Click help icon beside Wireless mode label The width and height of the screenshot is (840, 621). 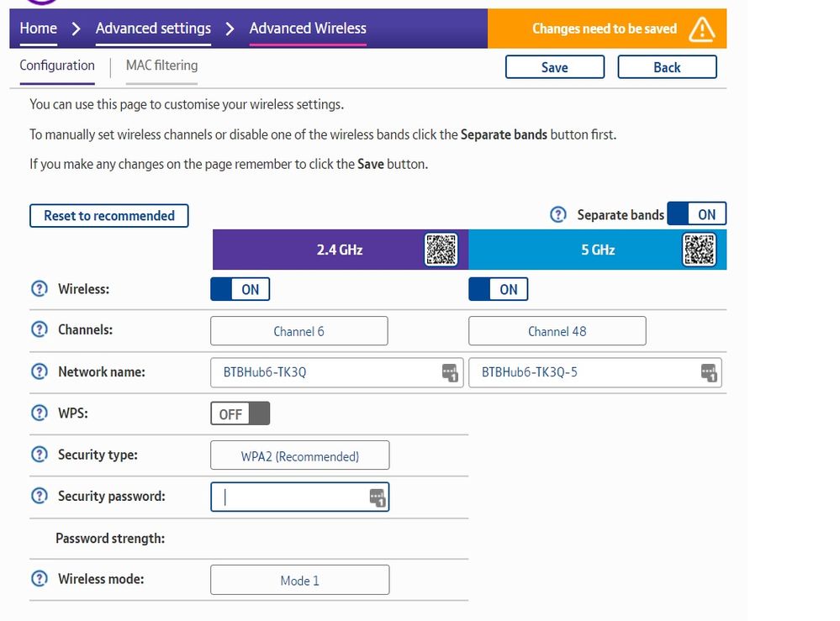(40, 579)
